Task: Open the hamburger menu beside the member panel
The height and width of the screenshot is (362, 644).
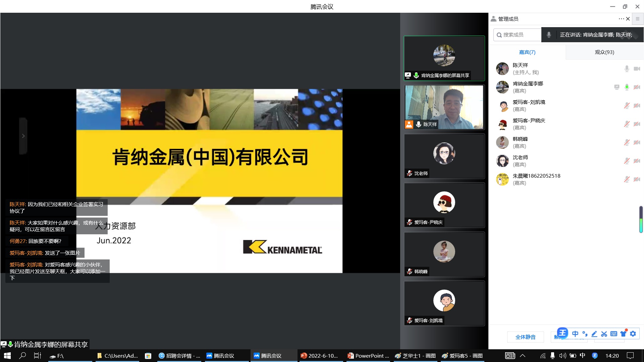Action: [638, 19]
